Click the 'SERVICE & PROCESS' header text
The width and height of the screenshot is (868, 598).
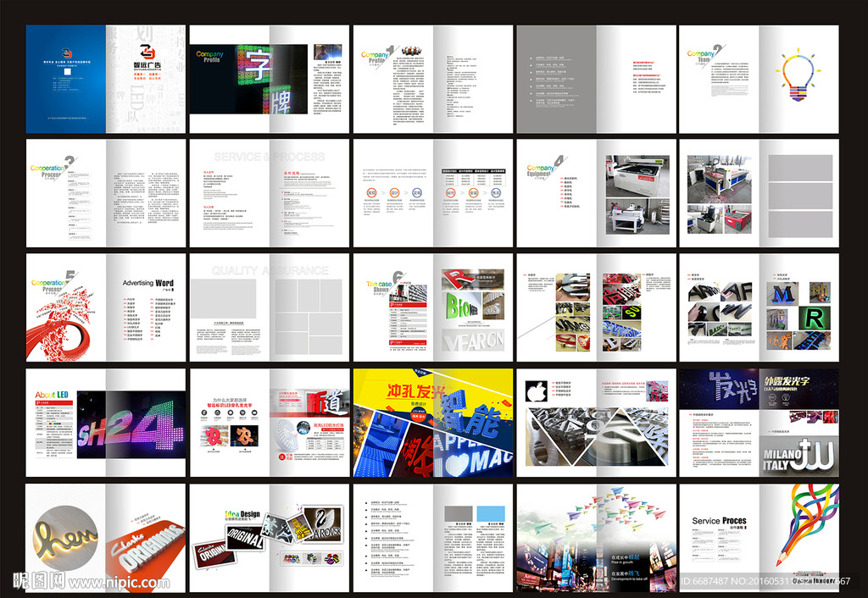coord(269,157)
